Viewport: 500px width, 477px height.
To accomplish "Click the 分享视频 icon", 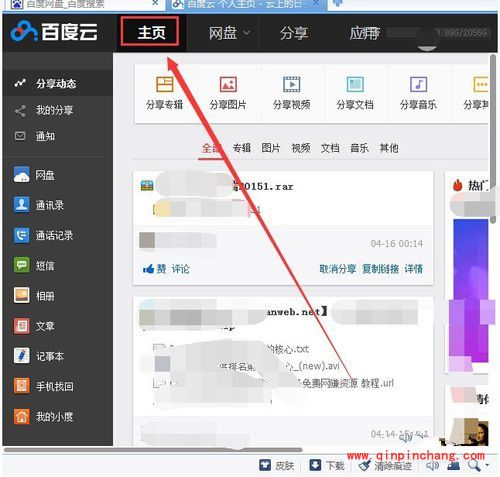I will tap(292, 84).
